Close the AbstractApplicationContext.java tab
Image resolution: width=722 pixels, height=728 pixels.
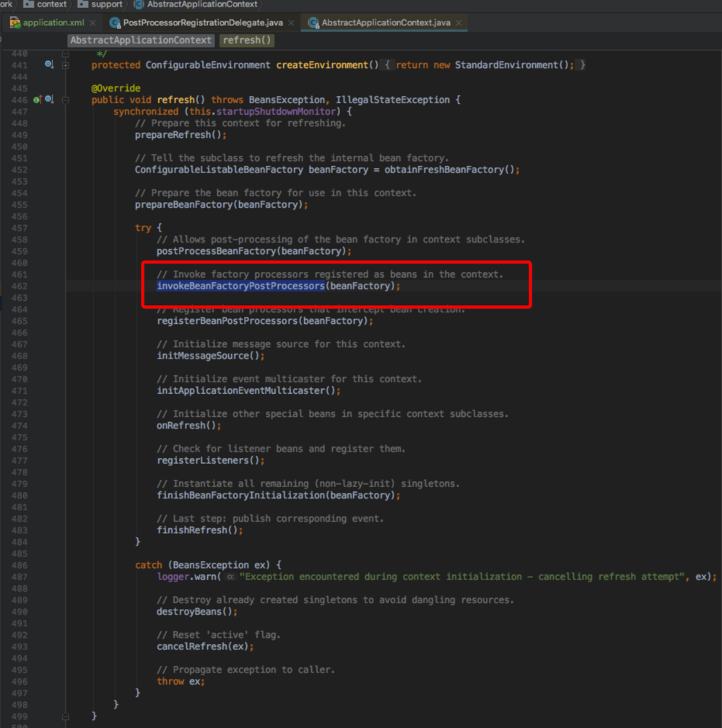[x=458, y=22]
